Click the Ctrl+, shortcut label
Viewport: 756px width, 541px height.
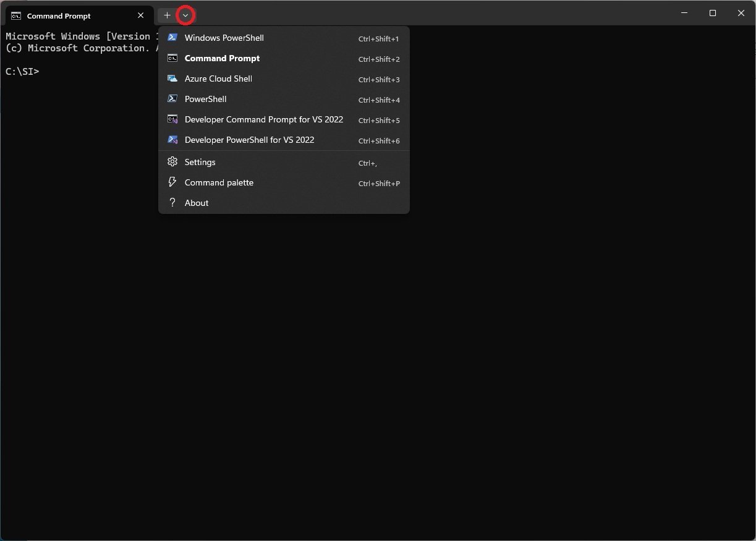tap(368, 163)
